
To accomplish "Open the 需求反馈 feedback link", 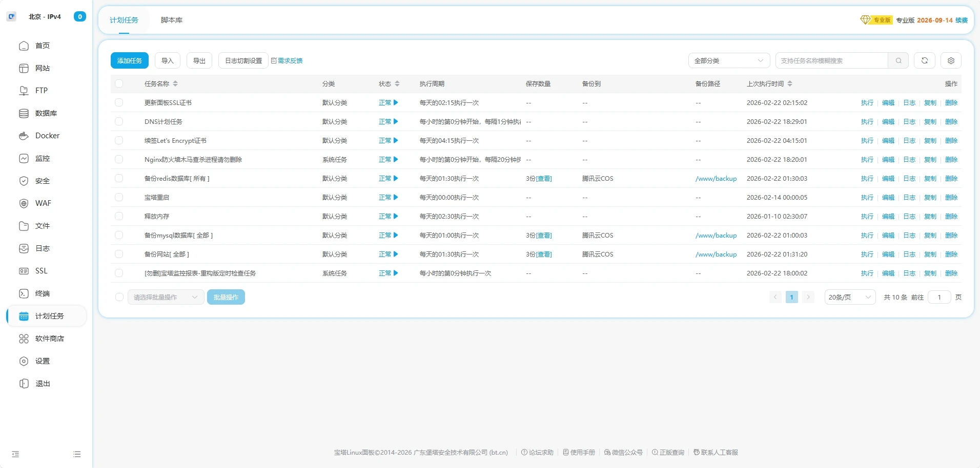I will tap(290, 60).
